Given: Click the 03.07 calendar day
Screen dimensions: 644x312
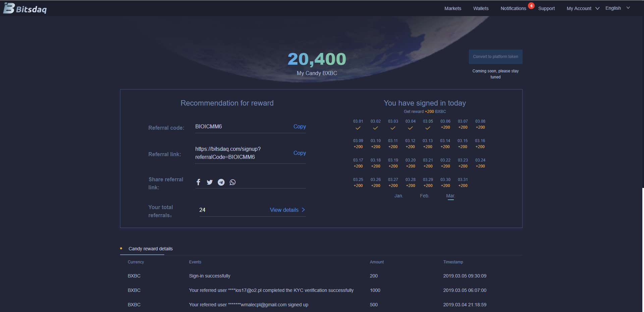Looking at the screenshot, I should (x=463, y=124).
